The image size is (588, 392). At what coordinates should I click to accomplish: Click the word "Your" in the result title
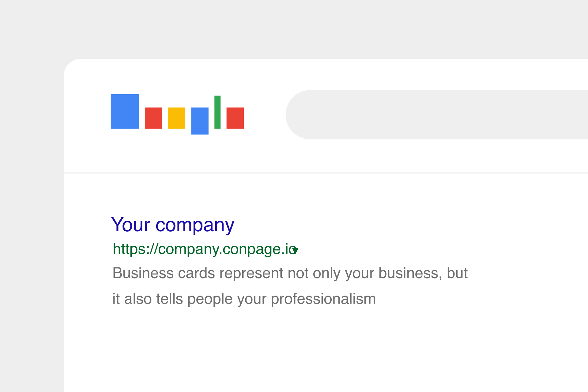coord(131,225)
